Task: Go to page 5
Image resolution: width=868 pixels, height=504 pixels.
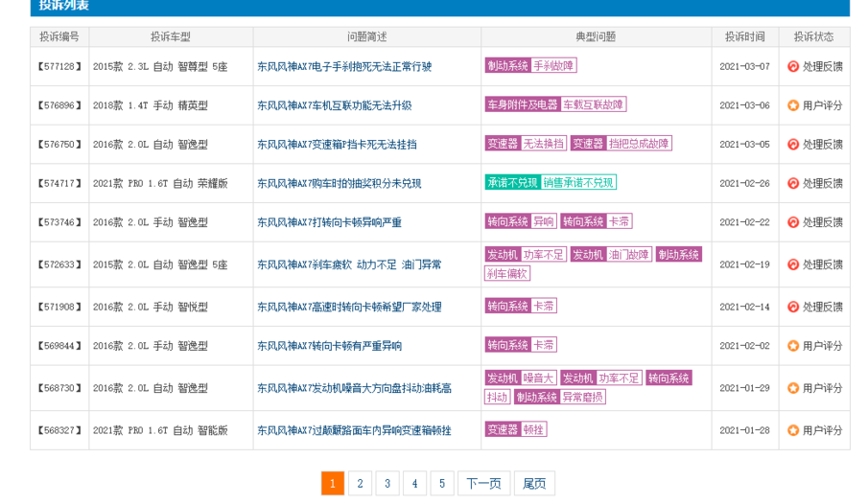Action: point(442,484)
